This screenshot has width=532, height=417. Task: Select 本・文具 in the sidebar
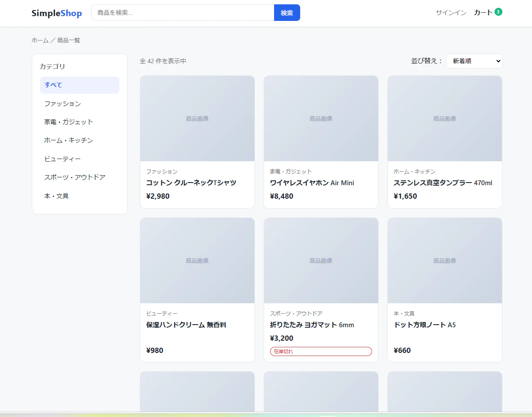click(80, 196)
